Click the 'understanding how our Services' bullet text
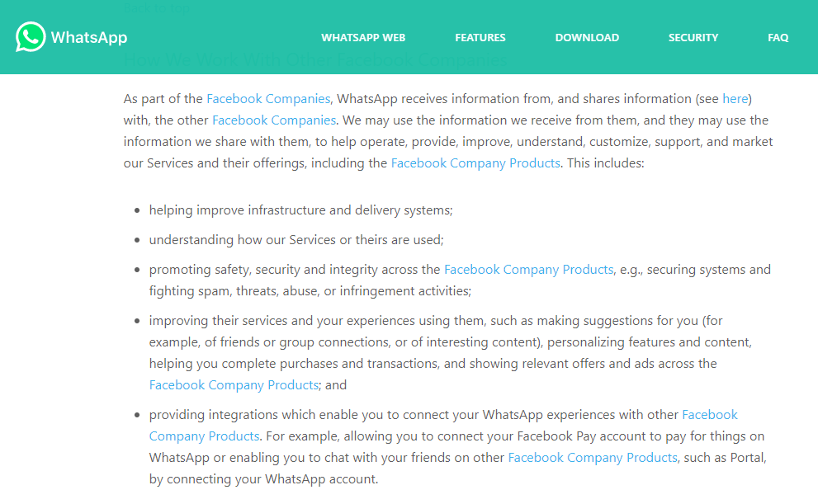Image resolution: width=818 pixels, height=504 pixels. pos(296,240)
